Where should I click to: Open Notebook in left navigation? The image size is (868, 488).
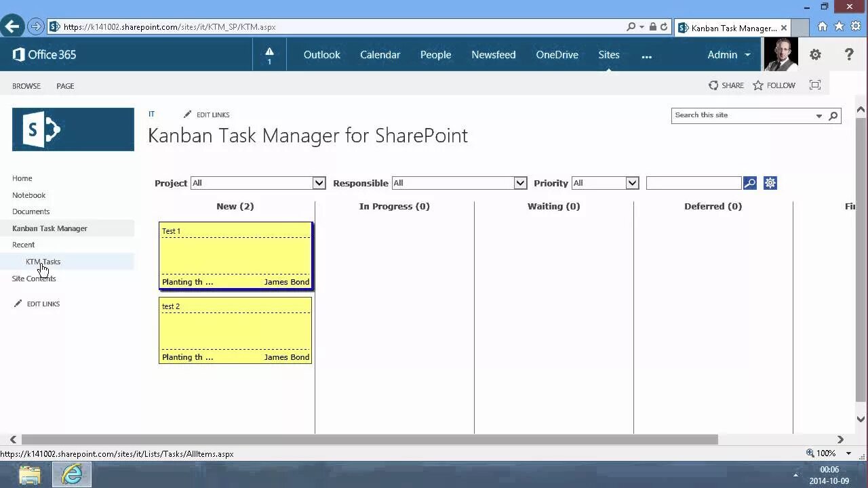pos(28,195)
